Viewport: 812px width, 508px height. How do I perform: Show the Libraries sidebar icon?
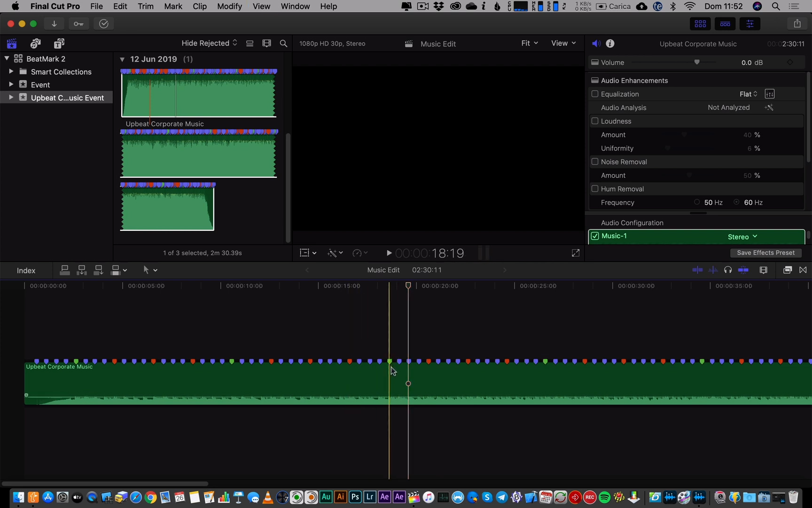pyautogui.click(x=12, y=44)
